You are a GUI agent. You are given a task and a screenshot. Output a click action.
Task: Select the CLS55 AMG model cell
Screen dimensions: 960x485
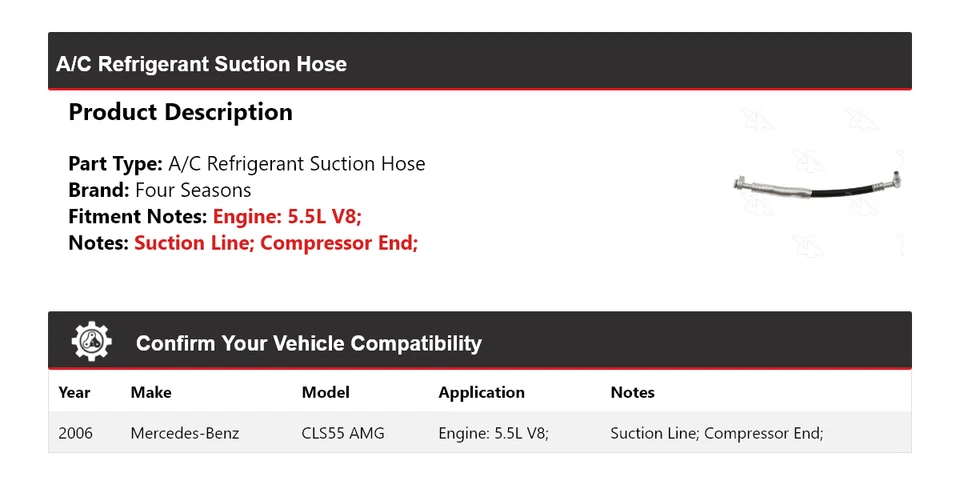click(x=343, y=433)
